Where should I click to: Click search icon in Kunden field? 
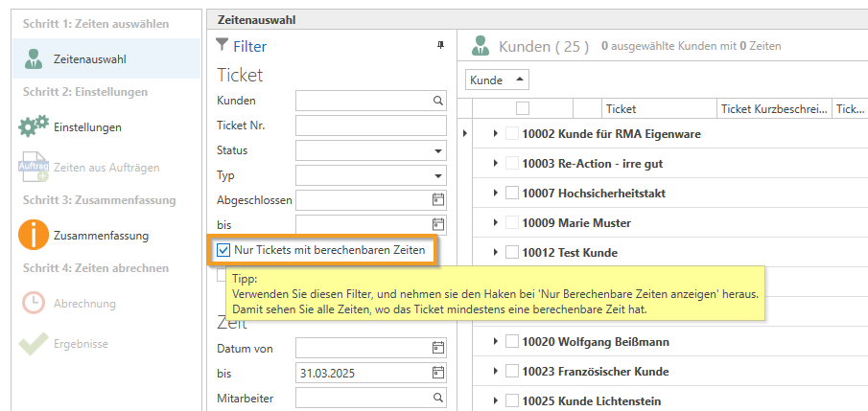point(437,101)
